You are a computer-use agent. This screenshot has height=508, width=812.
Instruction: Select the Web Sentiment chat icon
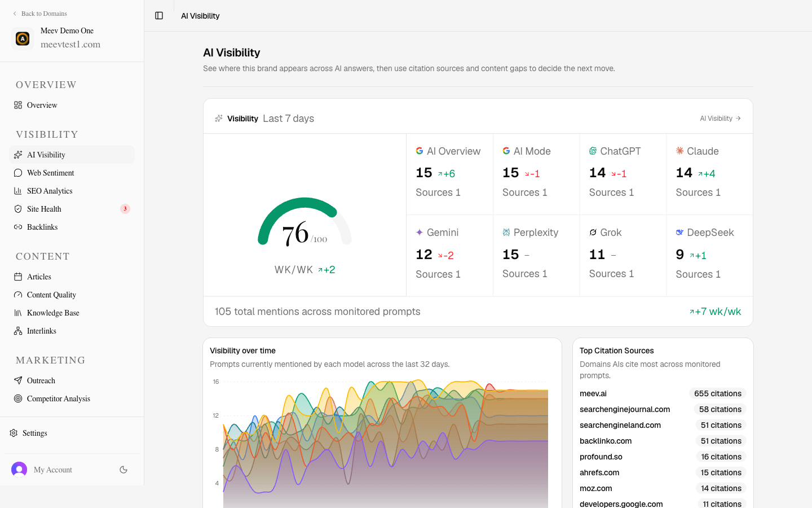click(x=18, y=173)
